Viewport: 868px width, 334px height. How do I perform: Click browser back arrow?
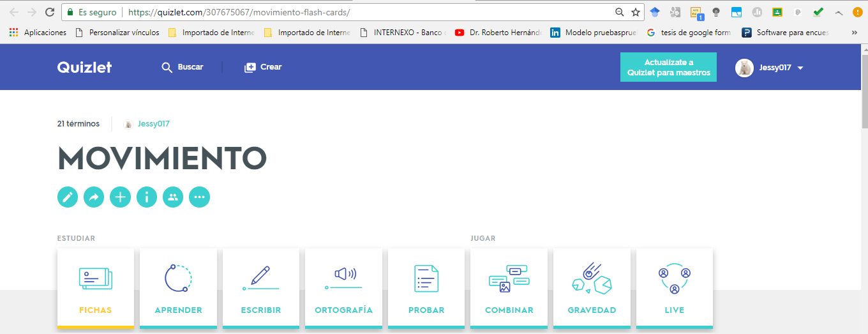[x=13, y=12]
